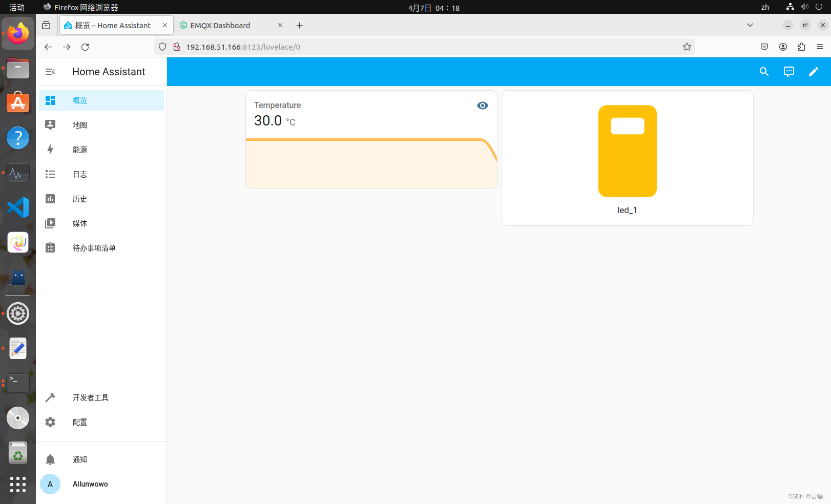The image size is (831, 504).
Task: Open 地图 from the sidebar
Action: pyautogui.click(x=80, y=124)
